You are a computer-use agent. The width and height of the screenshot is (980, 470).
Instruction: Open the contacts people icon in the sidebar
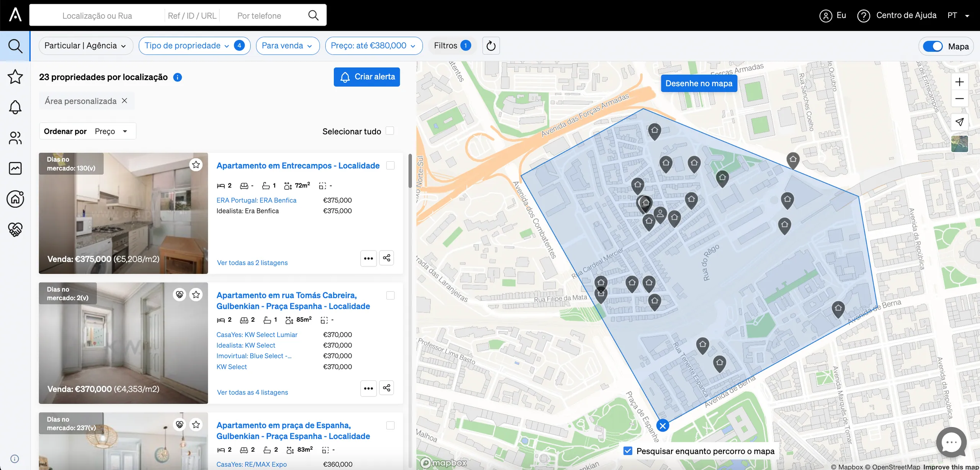[15, 138]
